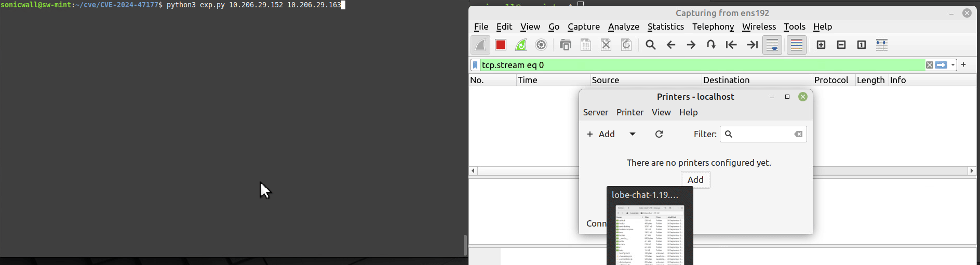Viewport: 980px width, 265px height.
Task: Jump to the first packet icon
Action: click(731, 45)
